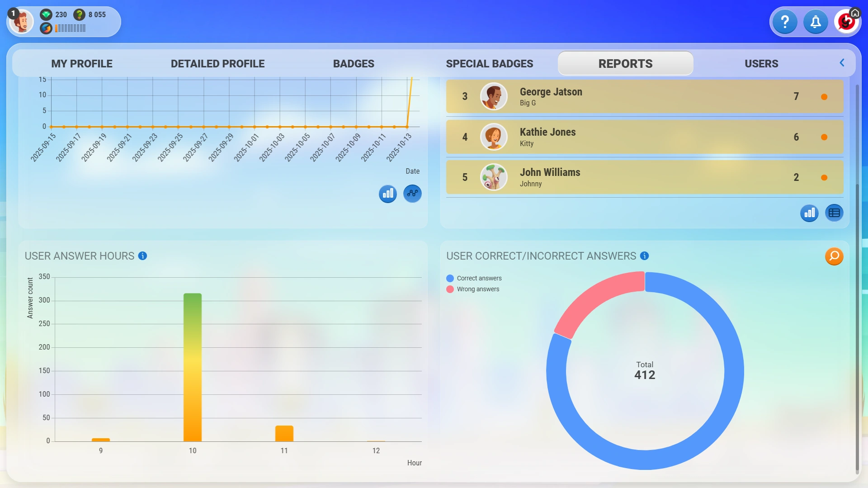Screen dimensions: 868x488
Task: Expand info tooltip for USER ANSWER HOURS
Action: (143, 256)
